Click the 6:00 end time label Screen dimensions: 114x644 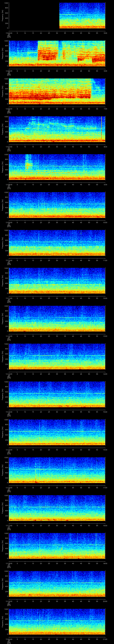click(x=105, y=71)
